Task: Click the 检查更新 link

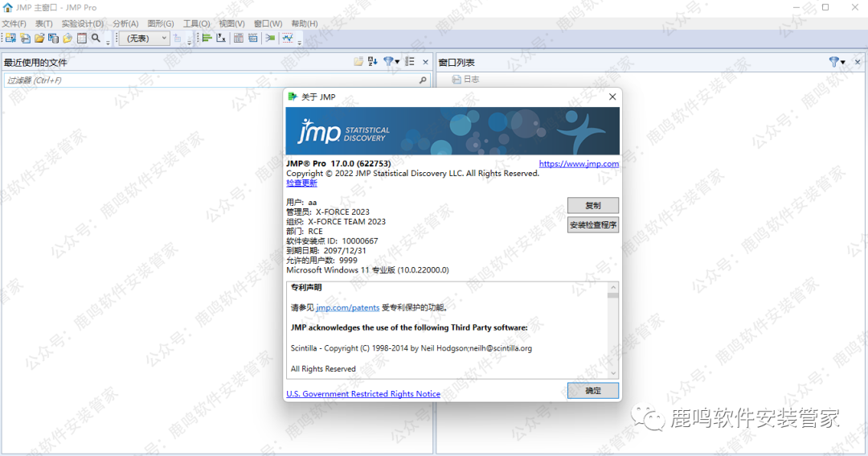Action: [x=301, y=183]
